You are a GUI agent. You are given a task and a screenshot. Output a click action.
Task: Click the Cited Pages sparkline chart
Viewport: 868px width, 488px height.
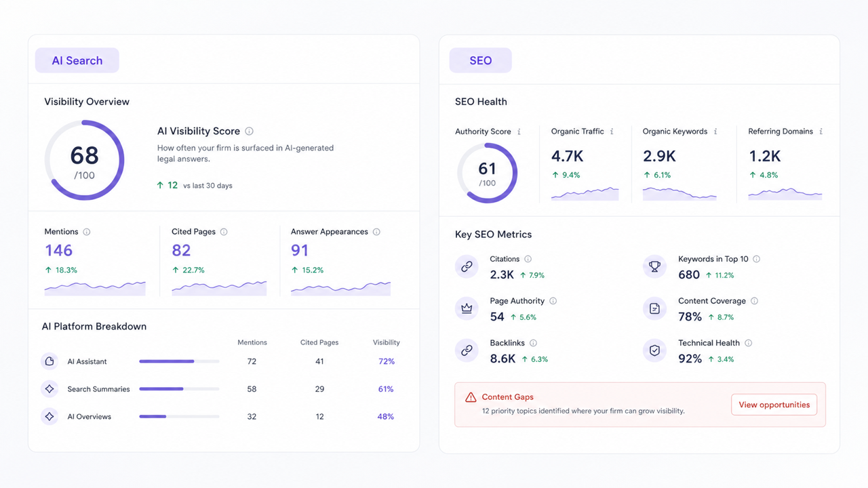(219, 289)
